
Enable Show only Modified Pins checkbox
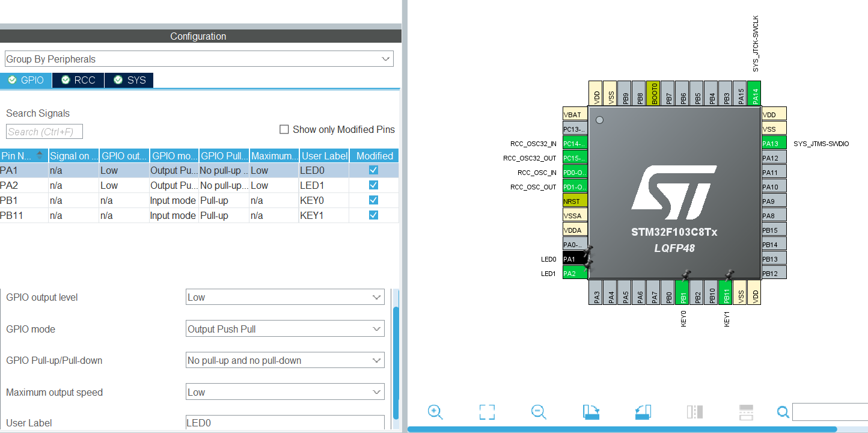tap(284, 129)
